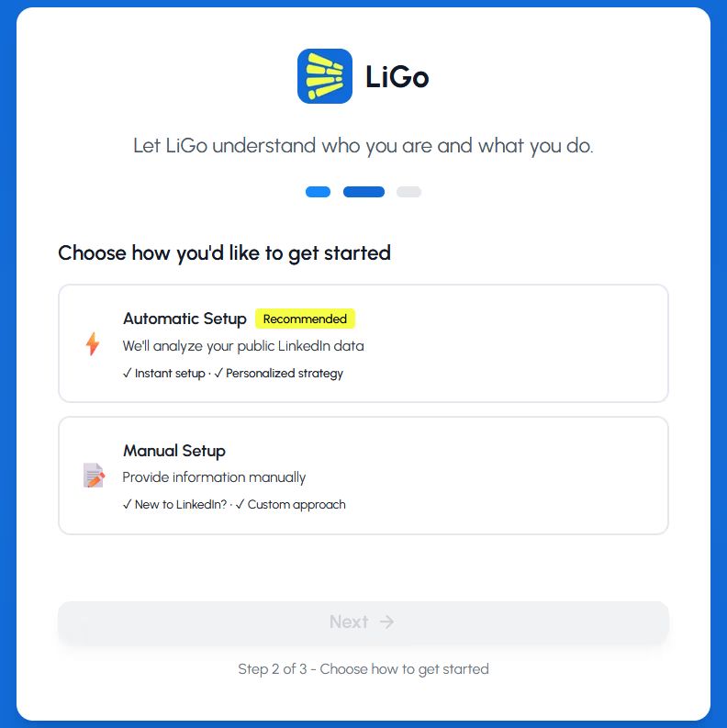Click the "New to LinkedIn? · Custom approach" line
727x728 pixels.
[x=234, y=505]
